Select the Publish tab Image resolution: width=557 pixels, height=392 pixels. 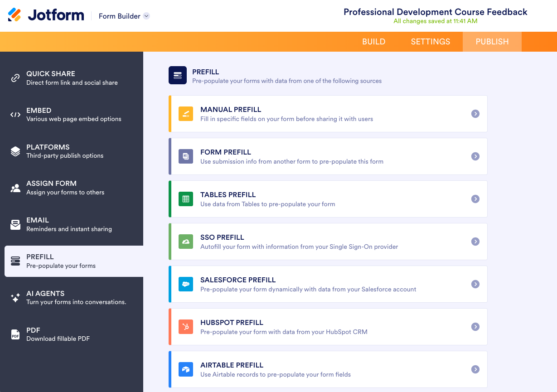(x=492, y=42)
